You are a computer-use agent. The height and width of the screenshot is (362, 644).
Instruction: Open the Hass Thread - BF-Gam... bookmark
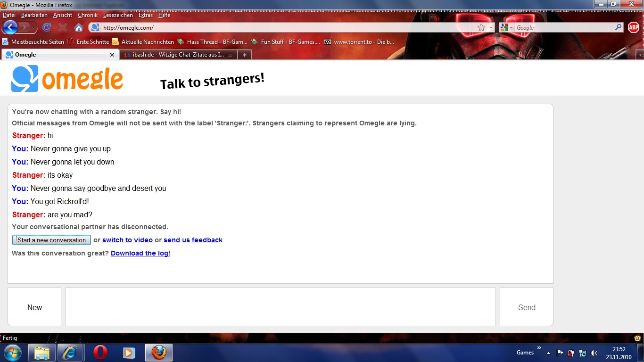[x=212, y=42]
